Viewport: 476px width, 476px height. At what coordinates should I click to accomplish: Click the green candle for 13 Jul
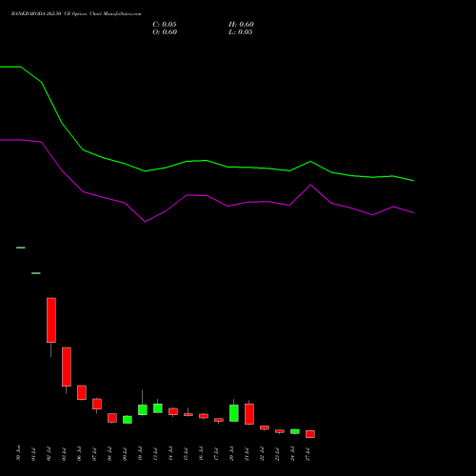click(158, 408)
